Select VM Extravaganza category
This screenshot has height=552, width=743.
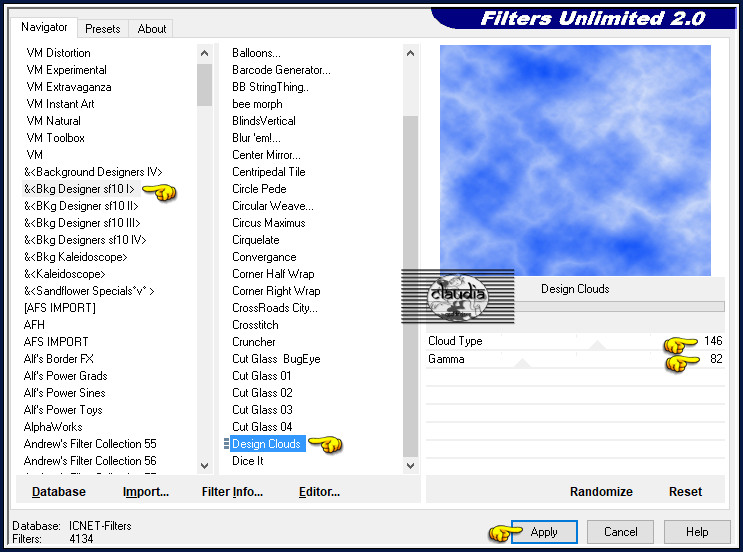tap(69, 87)
